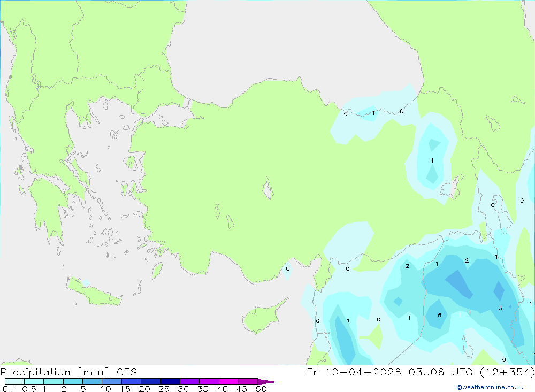Click the "GFS" model label
Screen dimensions: 535x392
click(127, 372)
